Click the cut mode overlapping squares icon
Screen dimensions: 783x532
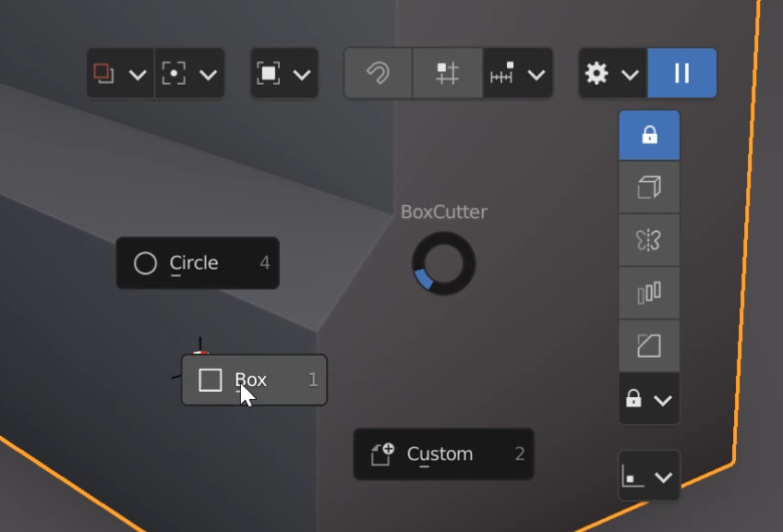click(x=103, y=74)
